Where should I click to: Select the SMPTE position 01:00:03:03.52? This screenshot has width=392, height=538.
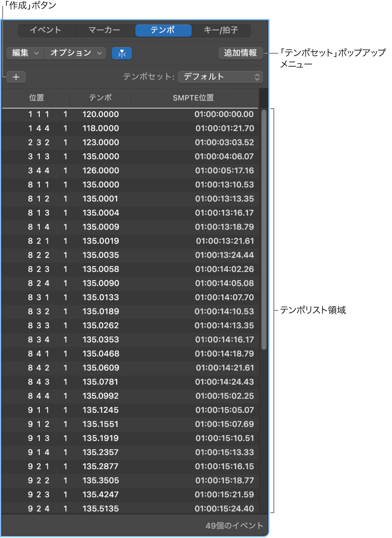[224, 143]
